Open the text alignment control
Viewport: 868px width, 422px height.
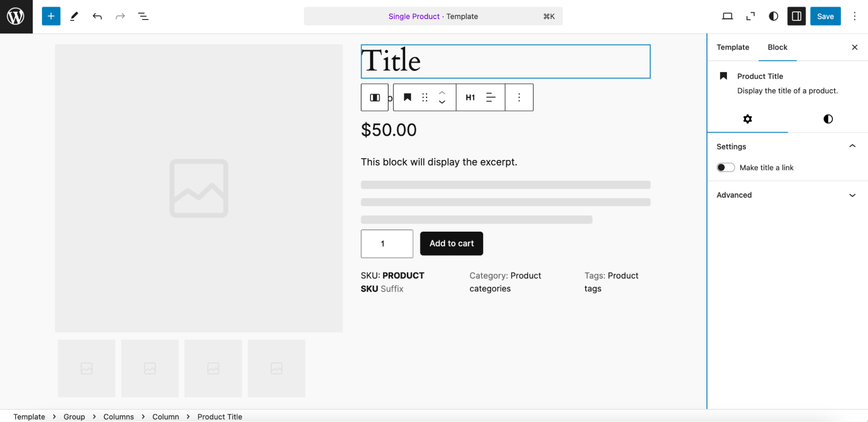point(491,97)
